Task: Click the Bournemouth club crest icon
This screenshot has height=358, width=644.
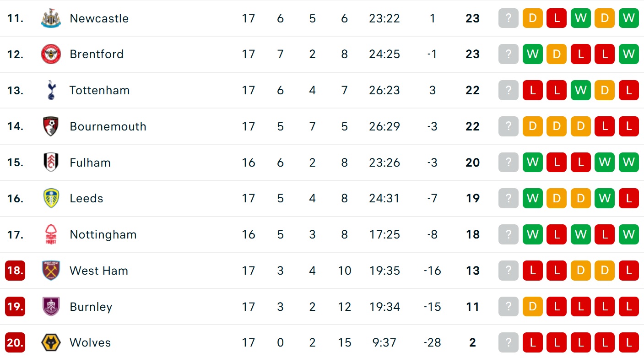Action: click(51, 126)
